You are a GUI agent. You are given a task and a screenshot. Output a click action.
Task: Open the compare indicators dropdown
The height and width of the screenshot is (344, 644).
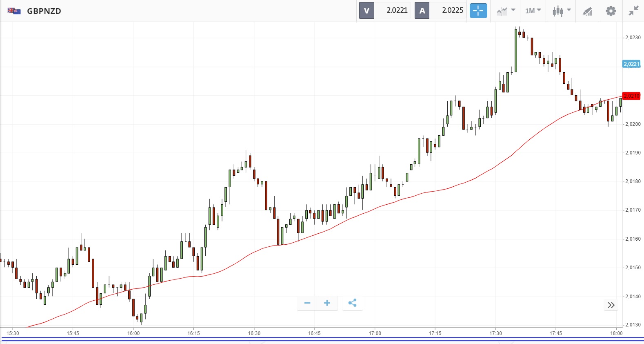[x=506, y=11]
